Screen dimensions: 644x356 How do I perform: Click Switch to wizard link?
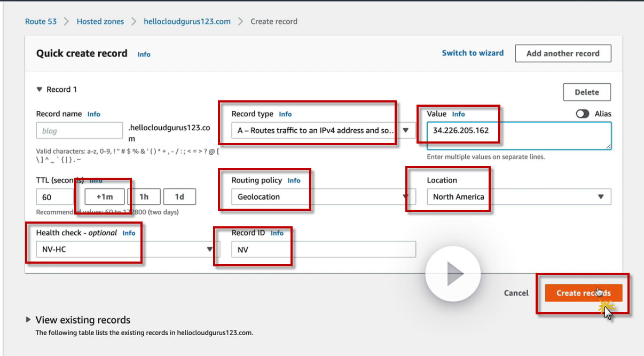coord(473,53)
